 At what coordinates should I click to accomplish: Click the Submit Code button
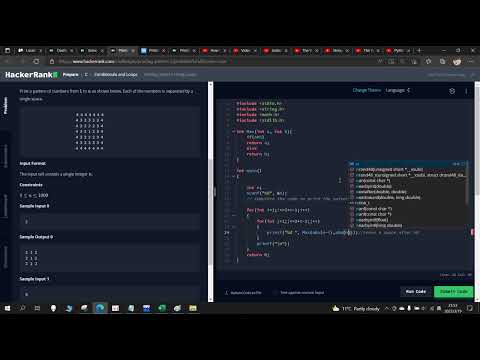(x=454, y=292)
